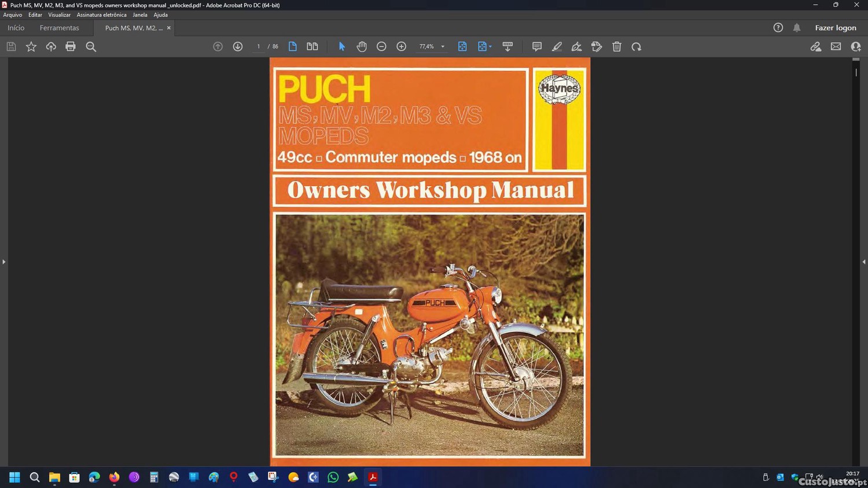Viewport: 868px width, 488px height.
Task: Toggle two-page view mode
Action: (x=312, y=47)
